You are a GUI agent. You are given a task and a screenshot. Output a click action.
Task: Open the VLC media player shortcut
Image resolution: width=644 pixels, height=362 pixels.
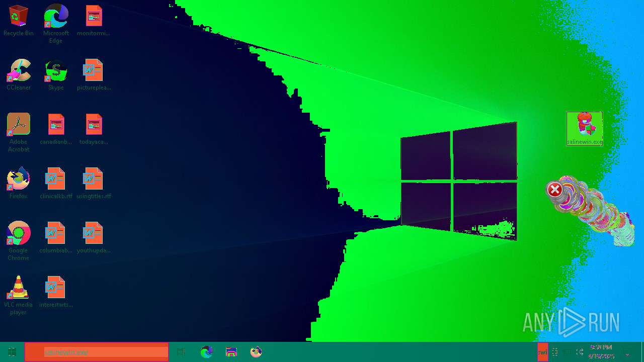(19, 296)
